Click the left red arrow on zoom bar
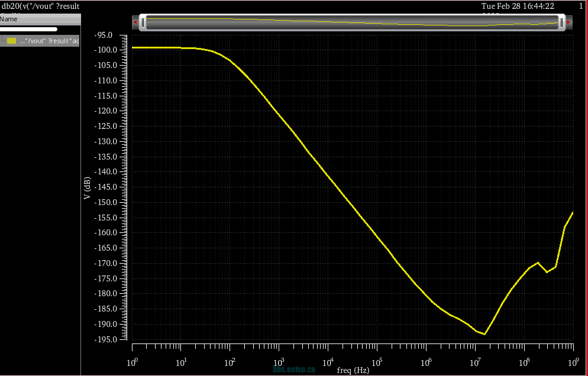The image size is (588, 376). pos(135,22)
